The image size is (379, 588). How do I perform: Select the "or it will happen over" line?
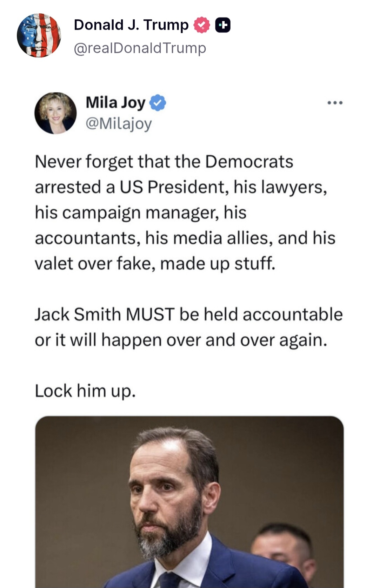(x=181, y=340)
